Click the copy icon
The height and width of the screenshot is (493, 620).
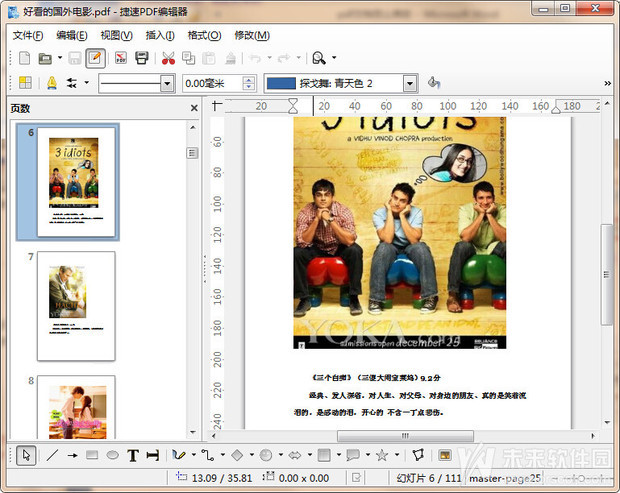(x=188, y=59)
